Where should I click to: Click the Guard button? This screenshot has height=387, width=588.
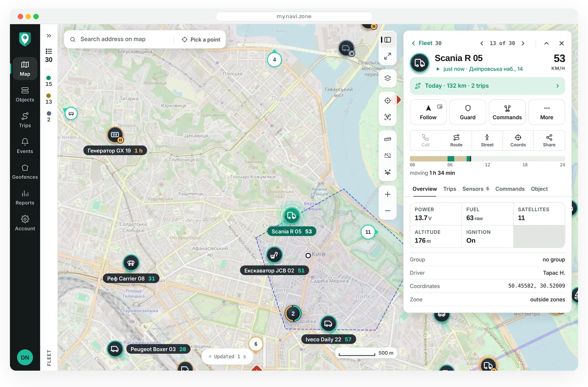point(468,112)
